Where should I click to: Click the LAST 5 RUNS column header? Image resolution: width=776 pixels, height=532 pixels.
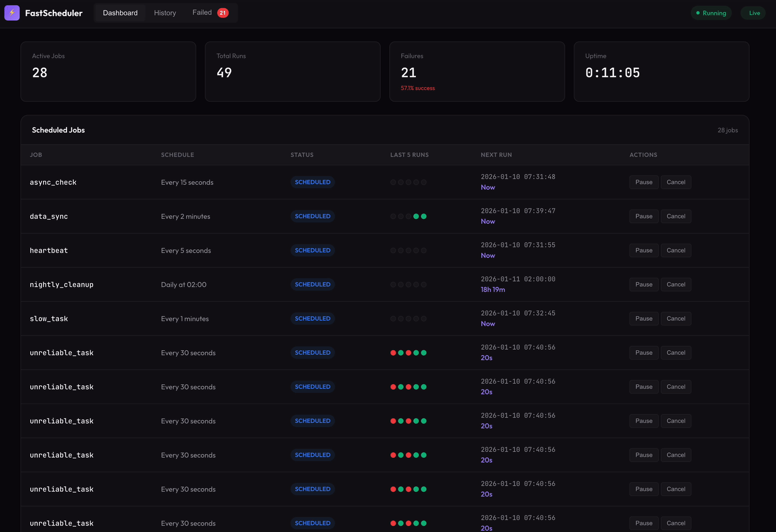[409, 155]
